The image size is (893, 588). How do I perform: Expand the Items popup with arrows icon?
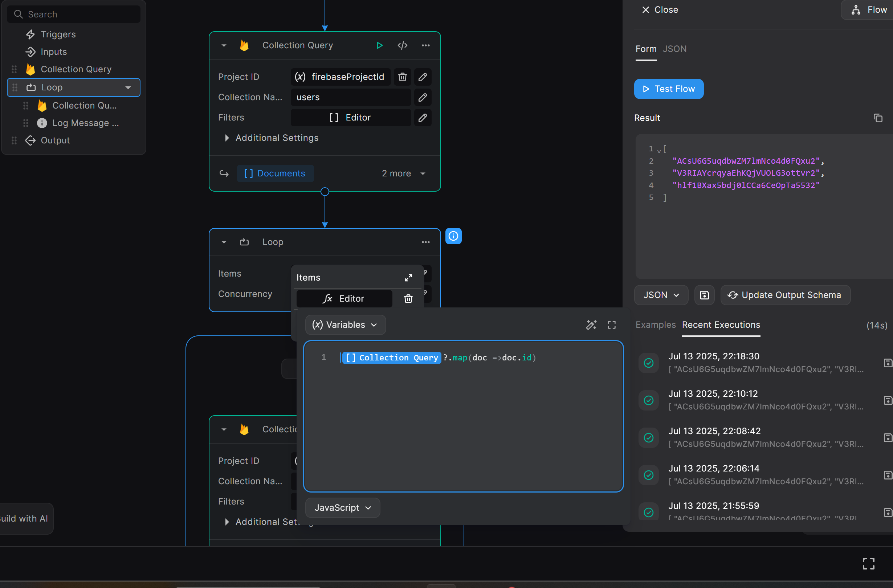click(408, 278)
